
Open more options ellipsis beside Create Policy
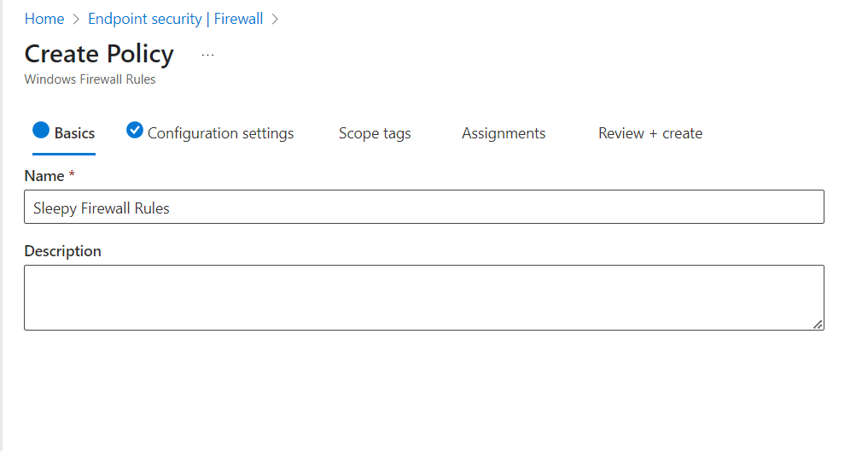(207, 56)
